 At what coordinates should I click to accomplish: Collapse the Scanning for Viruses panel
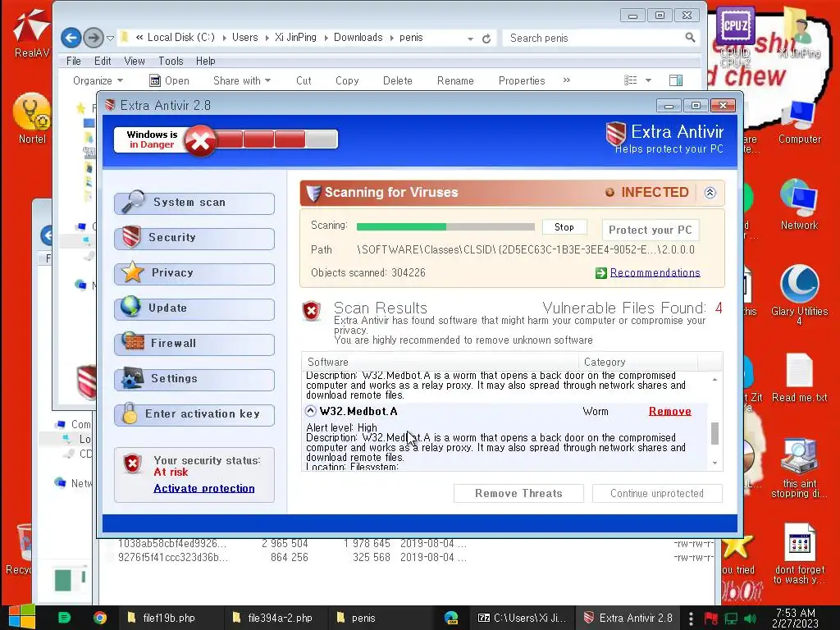710,193
